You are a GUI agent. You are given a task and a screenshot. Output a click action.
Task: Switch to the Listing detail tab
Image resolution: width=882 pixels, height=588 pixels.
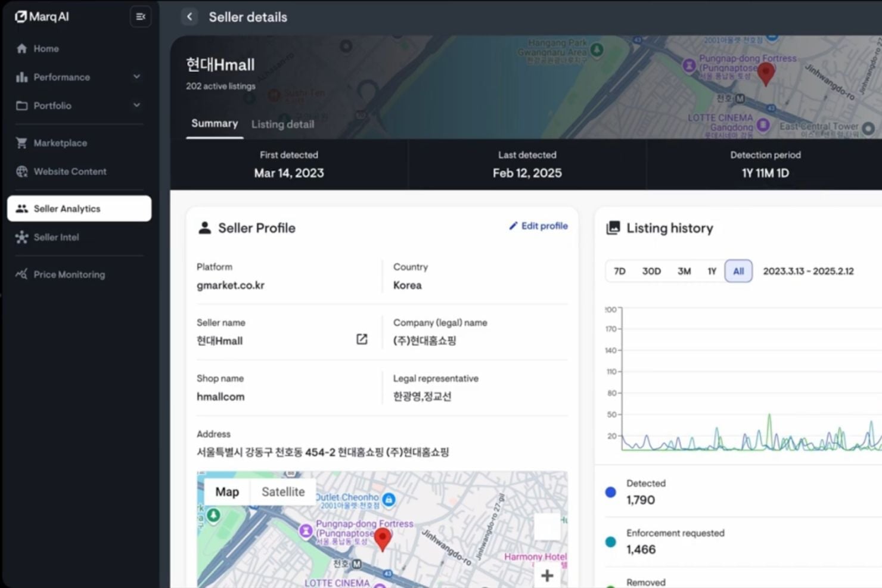click(282, 124)
